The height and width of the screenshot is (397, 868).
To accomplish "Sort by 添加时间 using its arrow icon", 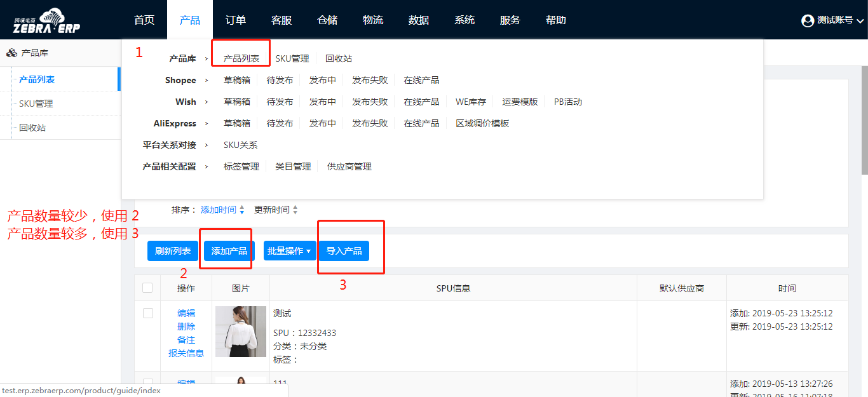I will coord(241,210).
